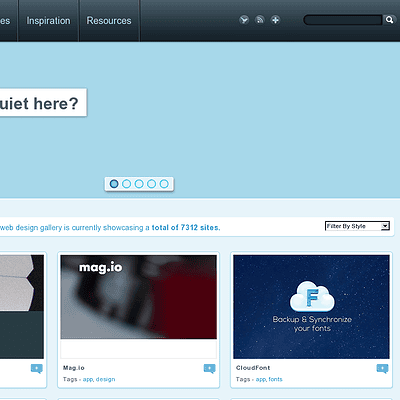Click the comment icon for Mag.io
The image size is (400, 400).
click(209, 368)
